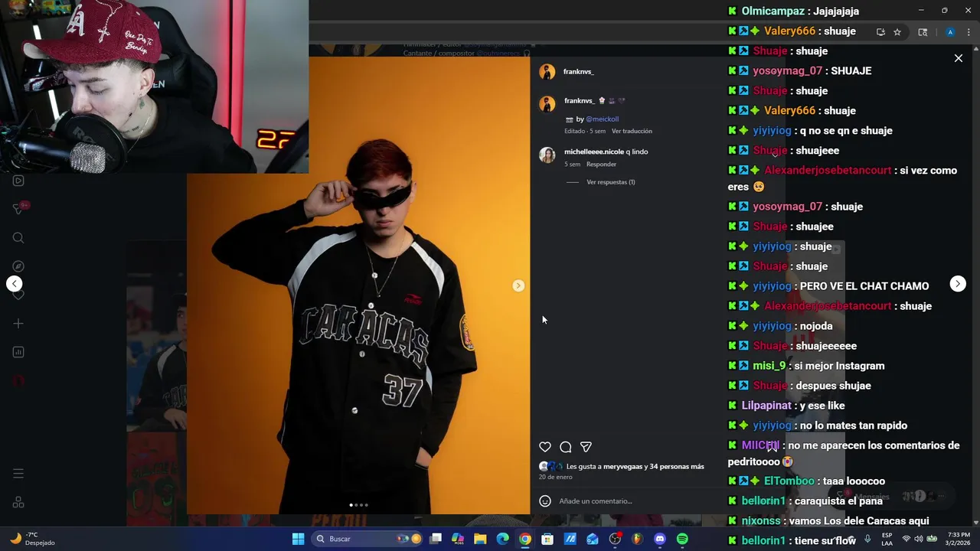Reply to michelleeee.nicole's comment with Responder

601,165
